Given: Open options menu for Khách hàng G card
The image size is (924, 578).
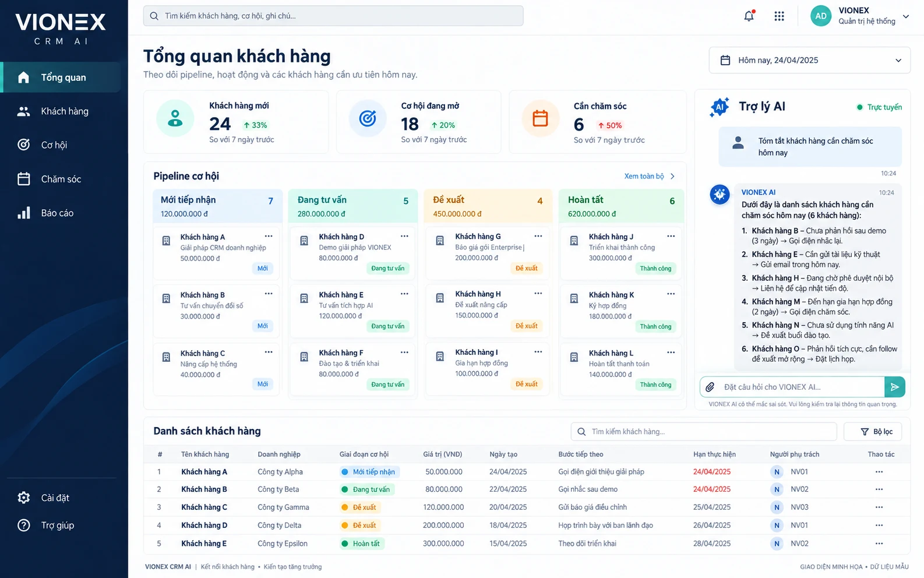Looking at the screenshot, I should coord(538,236).
